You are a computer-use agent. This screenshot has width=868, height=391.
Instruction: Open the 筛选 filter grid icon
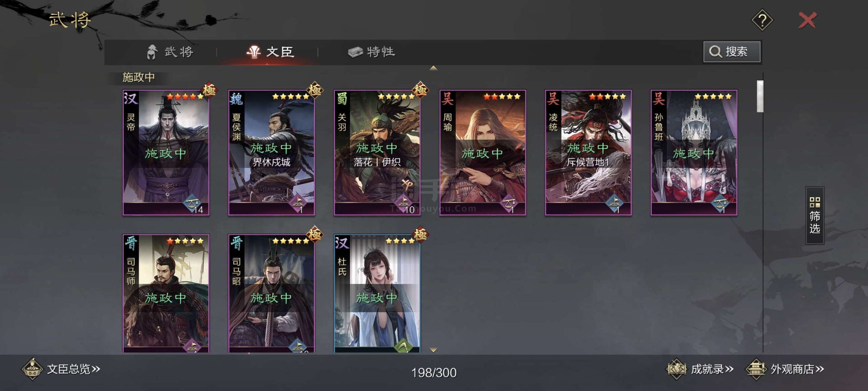tap(815, 203)
